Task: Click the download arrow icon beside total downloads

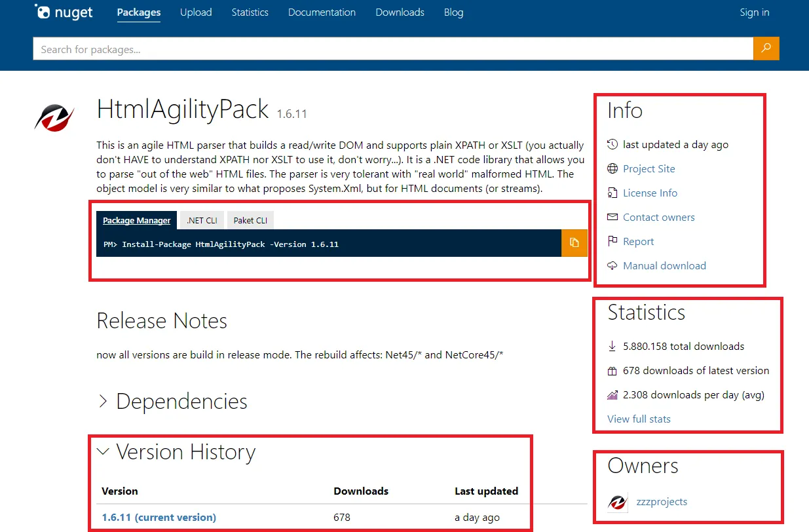Action: click(x=612, y=346)
